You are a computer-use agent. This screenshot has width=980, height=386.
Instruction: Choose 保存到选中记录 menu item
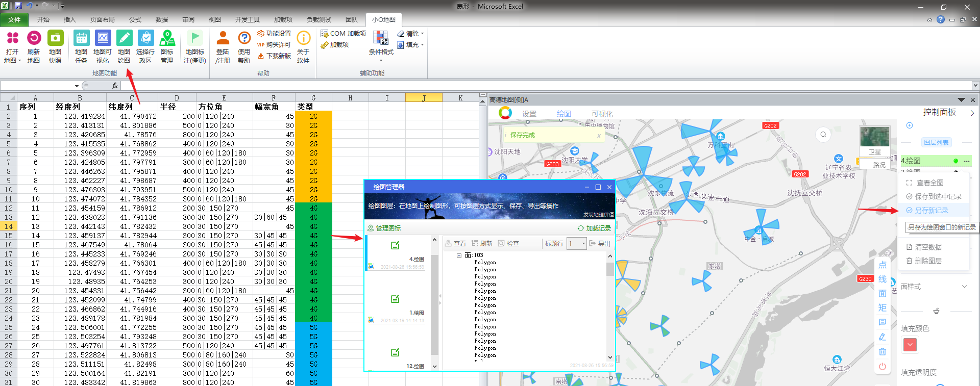[x=934, y=197]
